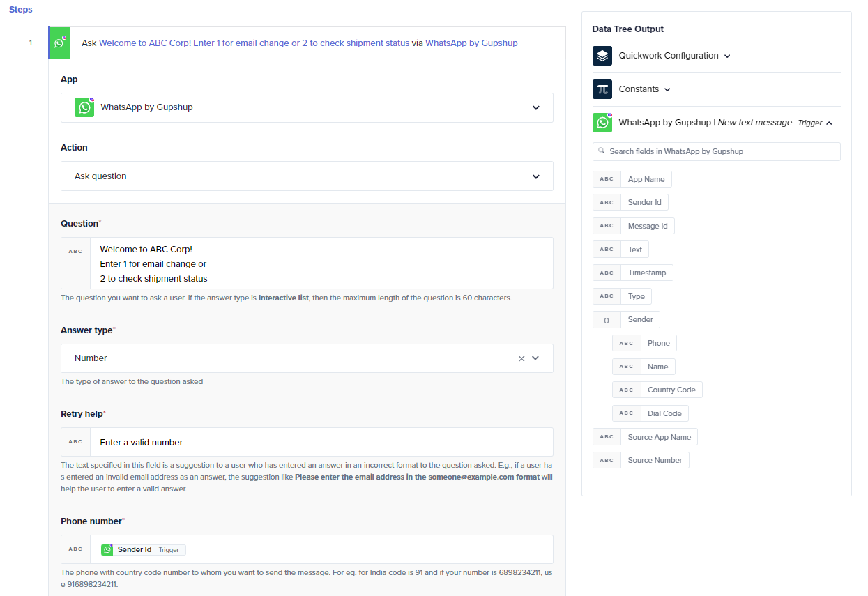868x596 pixels.
Task: Expand Quickwork Configuration in Data Tree
Action: (727, 56)
